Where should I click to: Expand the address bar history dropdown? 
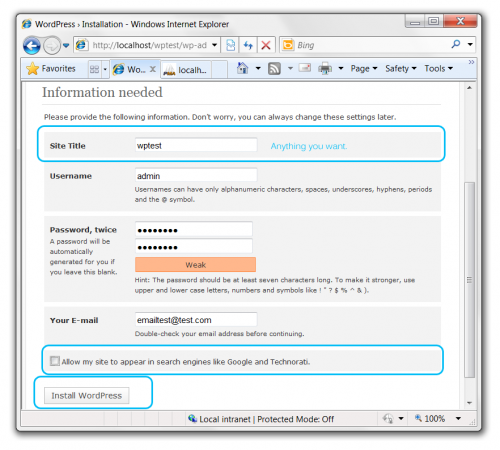[x=215, y=45]
